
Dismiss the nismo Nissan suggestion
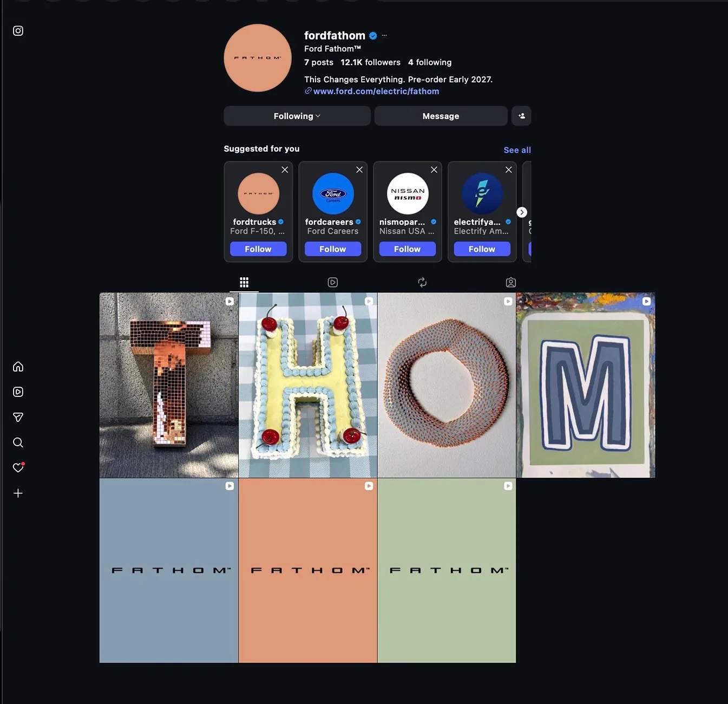(x=434, y=170)
